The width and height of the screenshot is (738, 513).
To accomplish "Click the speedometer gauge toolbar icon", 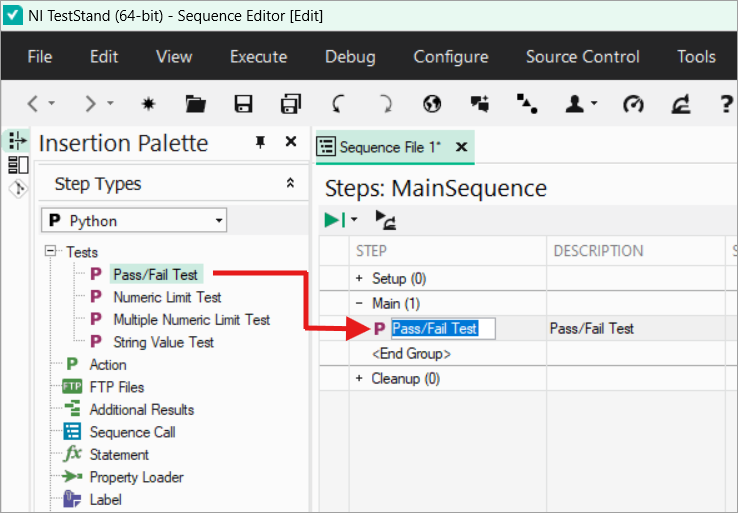I will [633, 104].
